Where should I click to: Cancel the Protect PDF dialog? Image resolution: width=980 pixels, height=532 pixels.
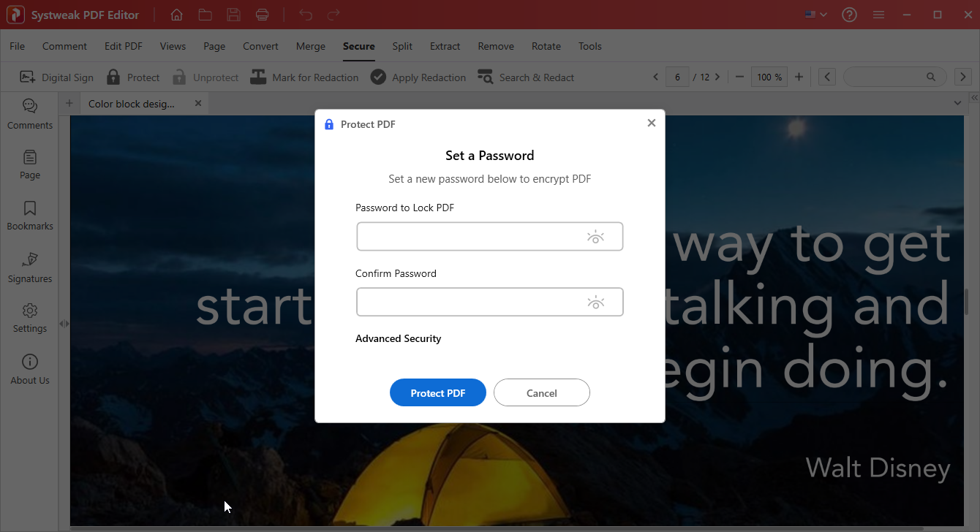(541, 392)
